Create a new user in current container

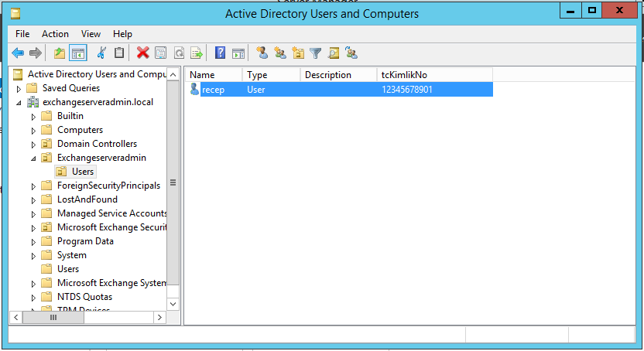262,53
